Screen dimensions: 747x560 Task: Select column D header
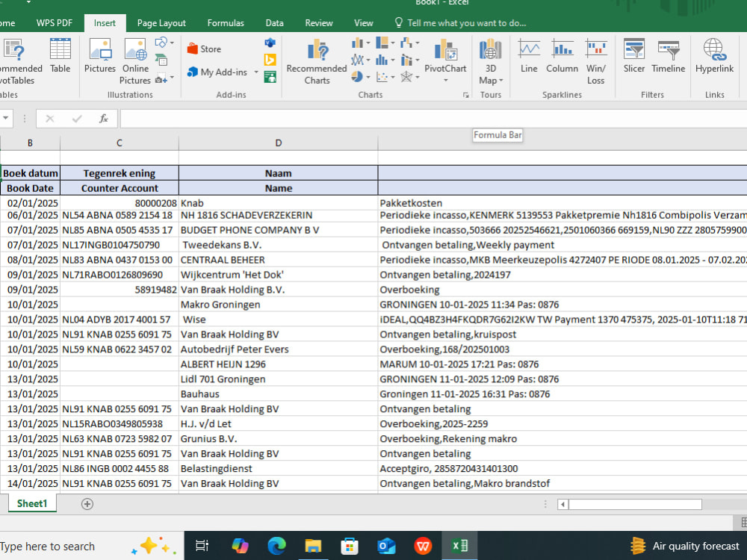click(278, 143)
